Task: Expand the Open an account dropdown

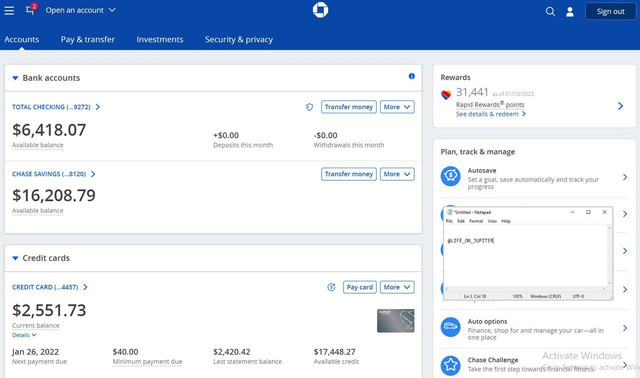Action: tap(80, 10)
